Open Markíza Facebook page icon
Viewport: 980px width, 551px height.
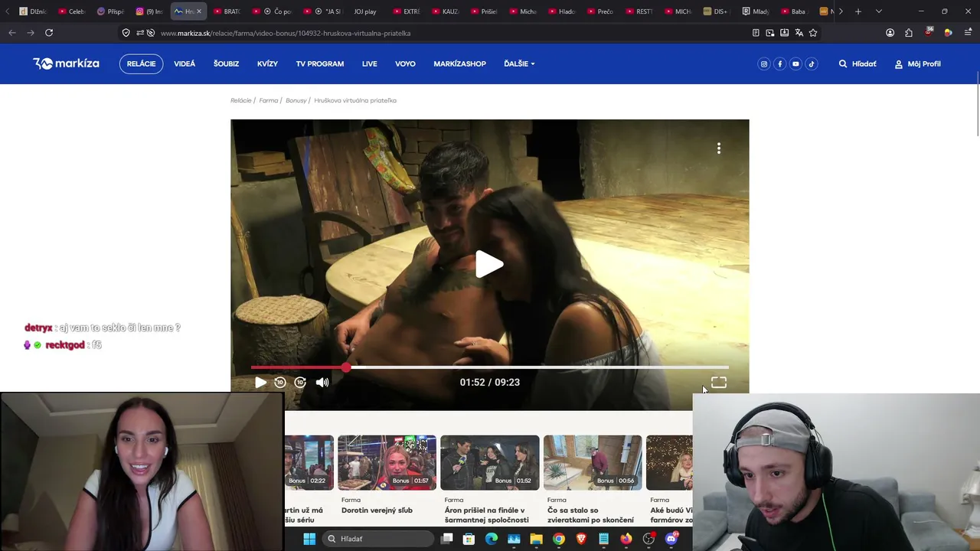coord(779,64)
